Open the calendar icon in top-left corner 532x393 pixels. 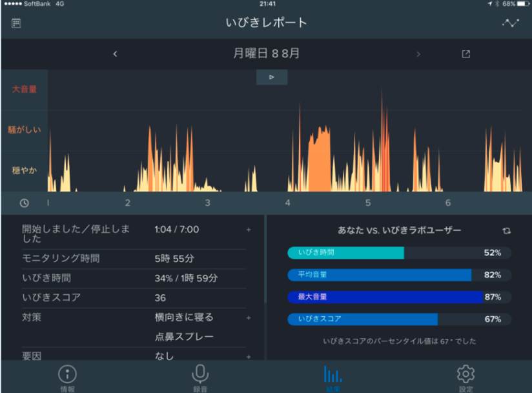[16, 23]
